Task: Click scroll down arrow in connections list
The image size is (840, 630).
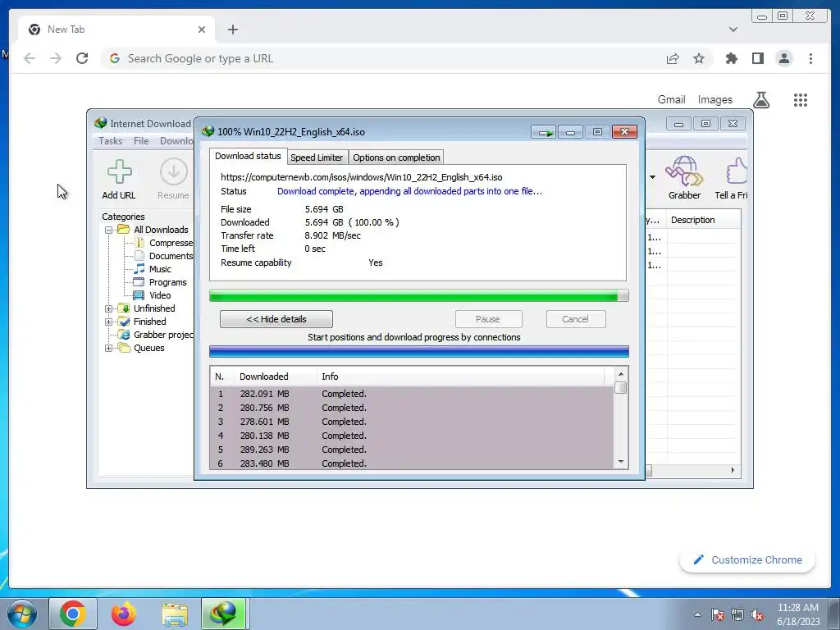Action: pyautogui.click(x=621, y=462)
